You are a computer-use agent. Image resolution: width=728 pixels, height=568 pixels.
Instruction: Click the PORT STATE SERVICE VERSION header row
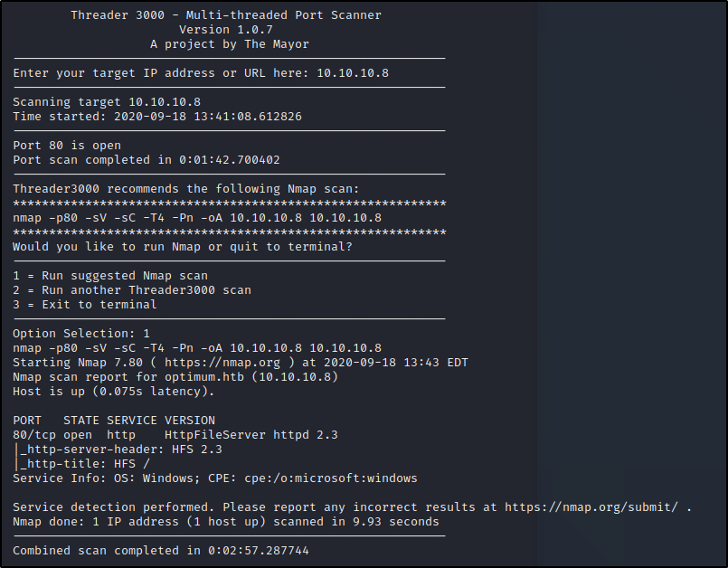click(114, 421)
